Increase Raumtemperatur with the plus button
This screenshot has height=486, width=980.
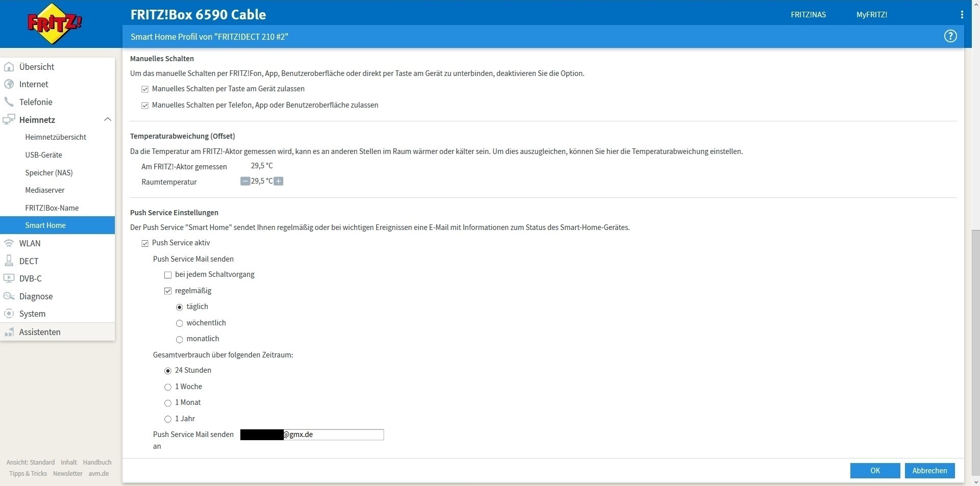[278, 182]
